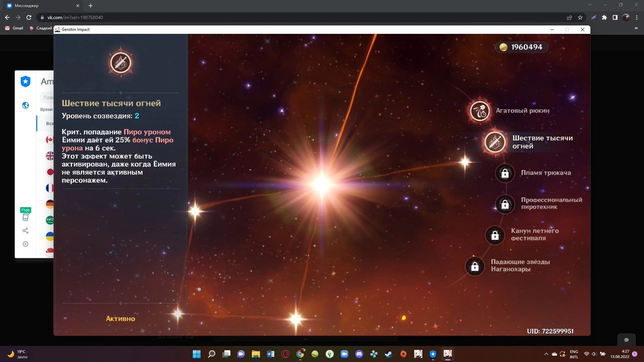Open the weather widget showing 19°C Jasno
Screen dimensions: 644x362
(x=17, y=354)
